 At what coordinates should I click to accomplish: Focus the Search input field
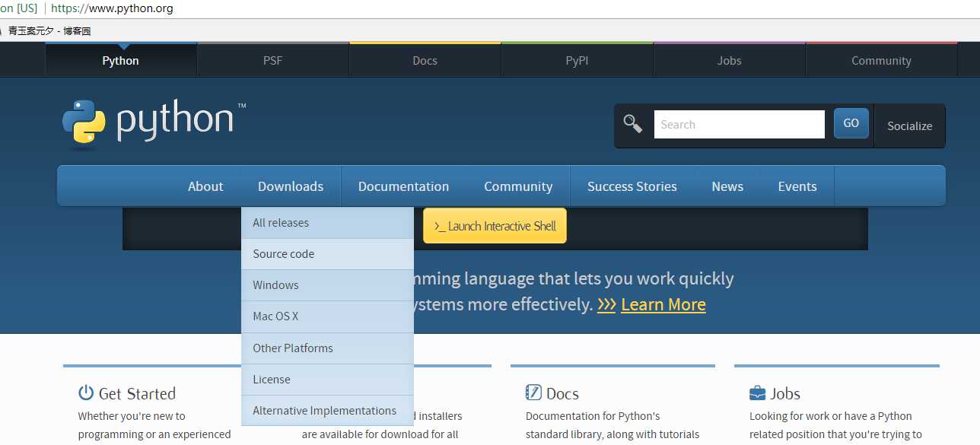pos(740,125)
